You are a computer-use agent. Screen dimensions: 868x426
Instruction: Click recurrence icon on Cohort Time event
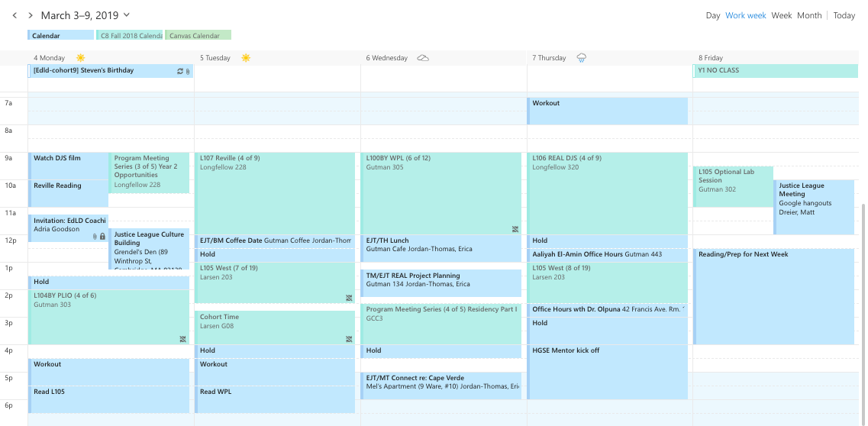[349, 339]
